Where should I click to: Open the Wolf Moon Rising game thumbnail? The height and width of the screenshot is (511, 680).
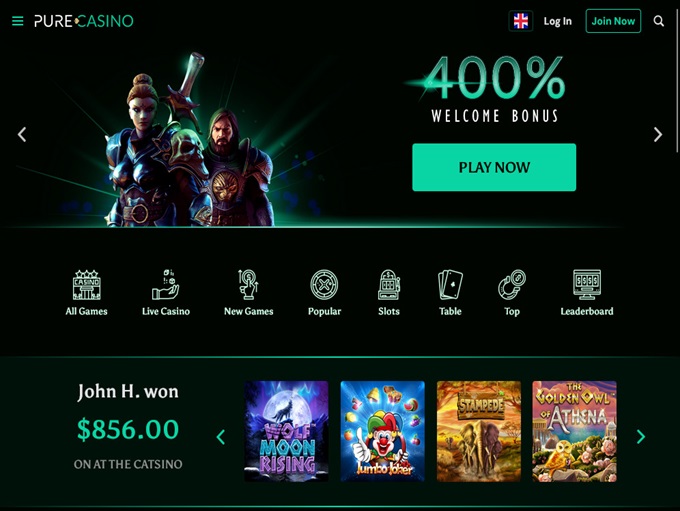click(286, 431)
